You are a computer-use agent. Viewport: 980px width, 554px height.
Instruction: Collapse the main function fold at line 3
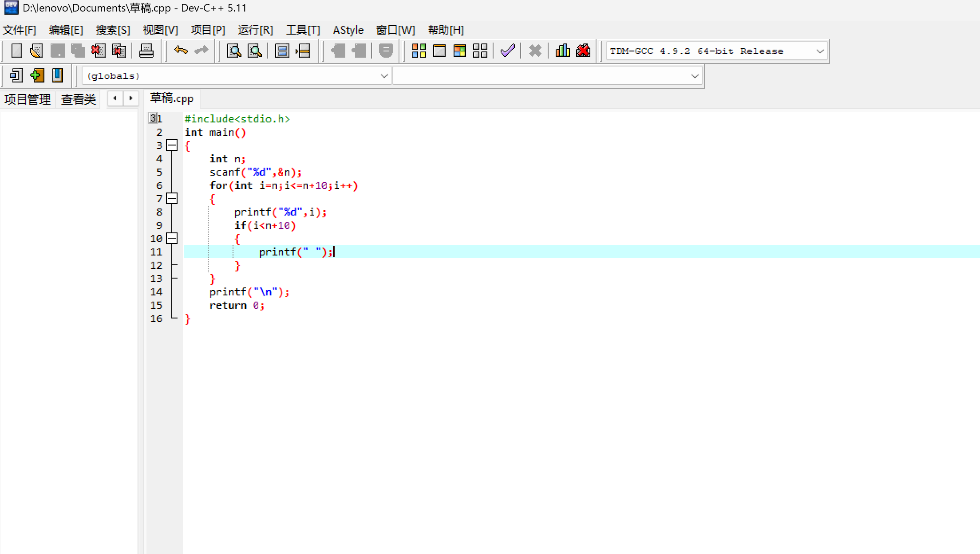[172, 145]
